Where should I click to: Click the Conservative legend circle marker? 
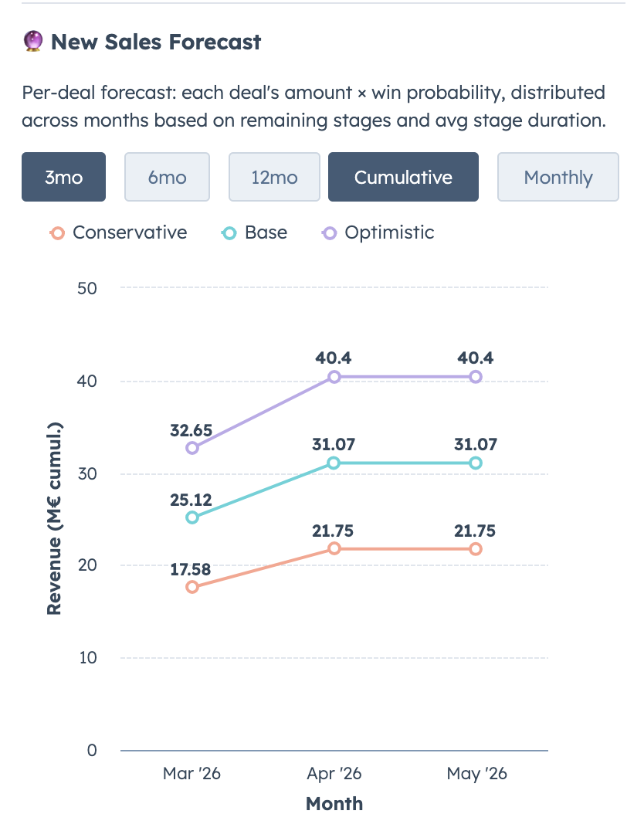pyautogui.click(x=56, y=232)
